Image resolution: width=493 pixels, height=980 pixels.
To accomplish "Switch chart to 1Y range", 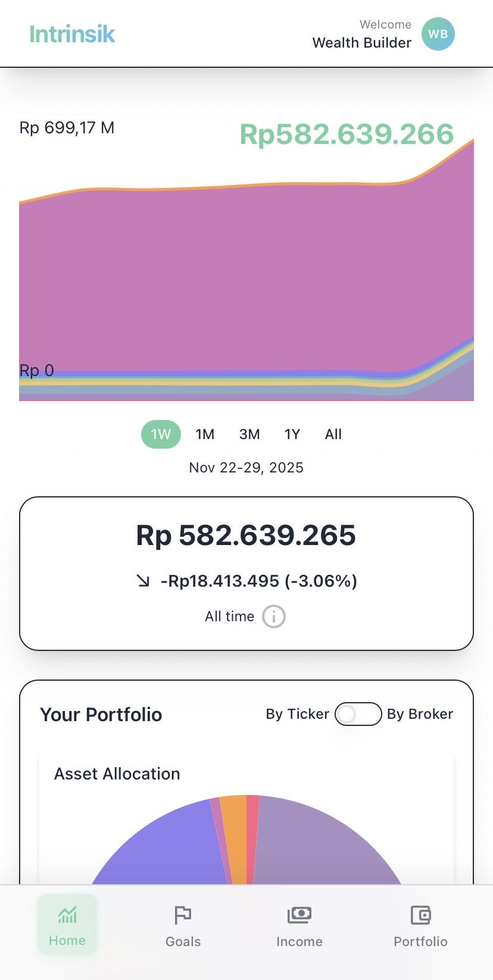I will pyautogui.click(x=292, y=434).
